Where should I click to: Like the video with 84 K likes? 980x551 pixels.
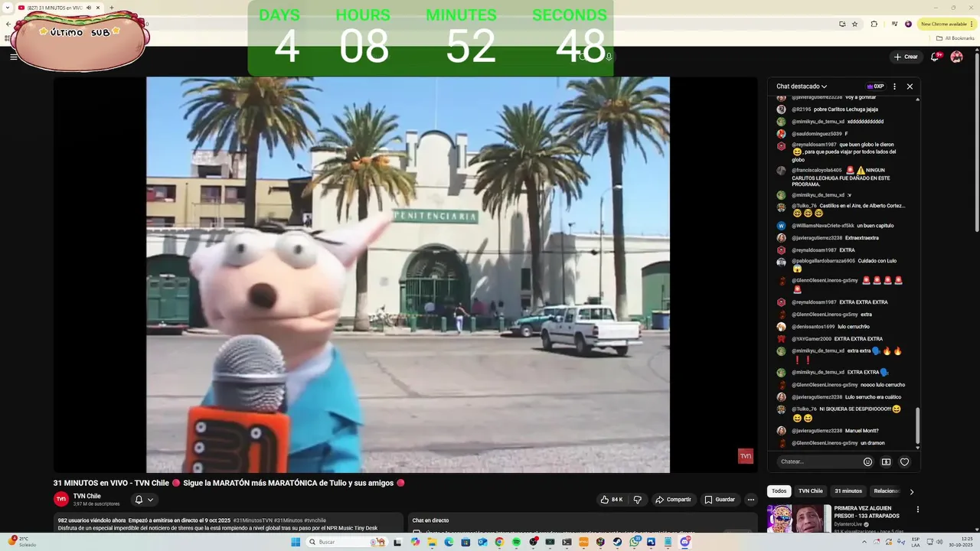[612, 500]
